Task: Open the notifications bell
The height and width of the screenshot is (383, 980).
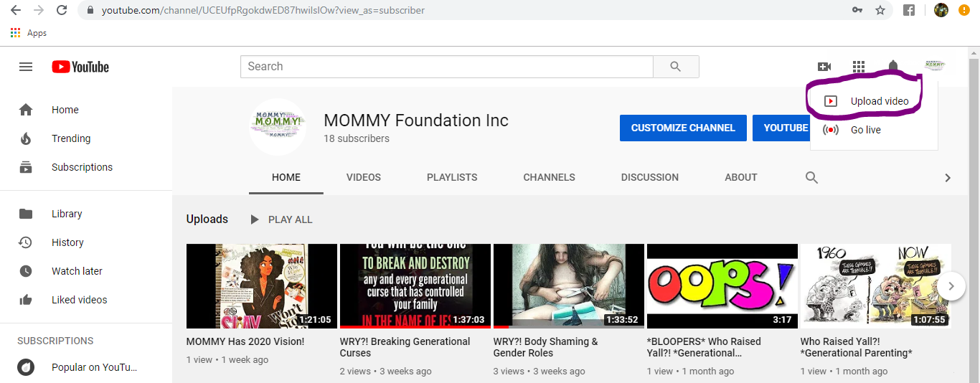Action: point(893,67)
